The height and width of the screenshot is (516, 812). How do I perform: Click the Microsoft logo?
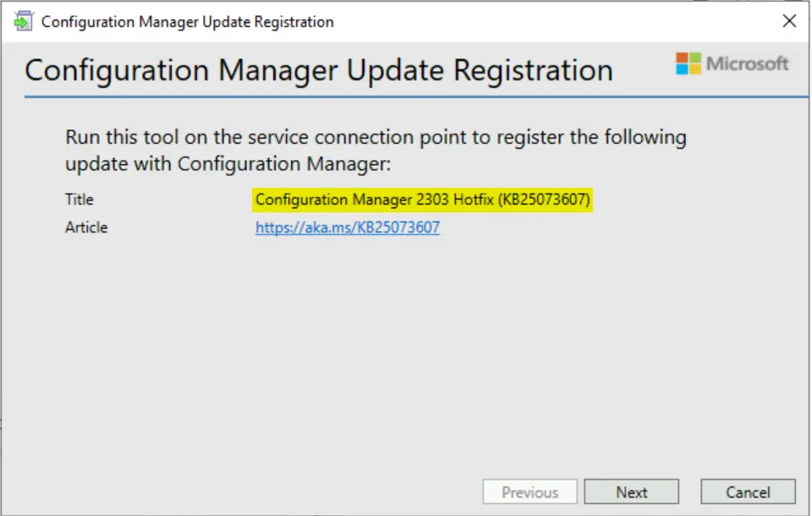tap(732, 63)
